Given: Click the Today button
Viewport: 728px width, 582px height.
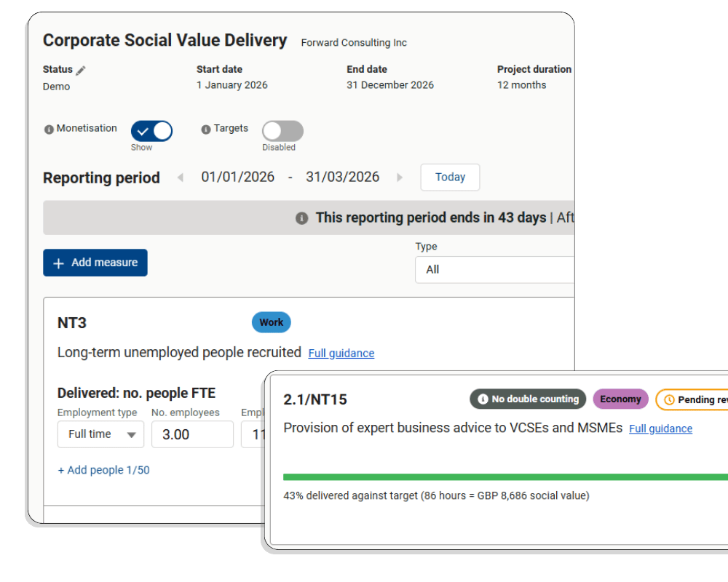Looking at the screenshot, I should point(450,178).
